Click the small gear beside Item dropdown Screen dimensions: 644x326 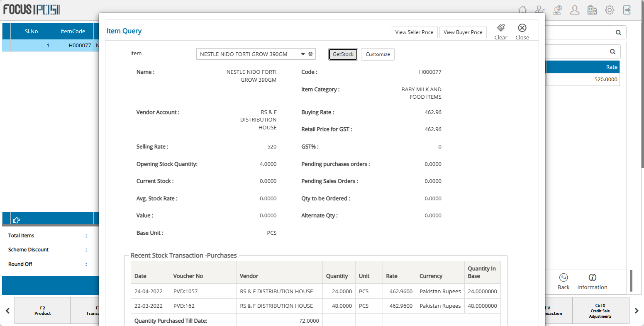point(310,54)
